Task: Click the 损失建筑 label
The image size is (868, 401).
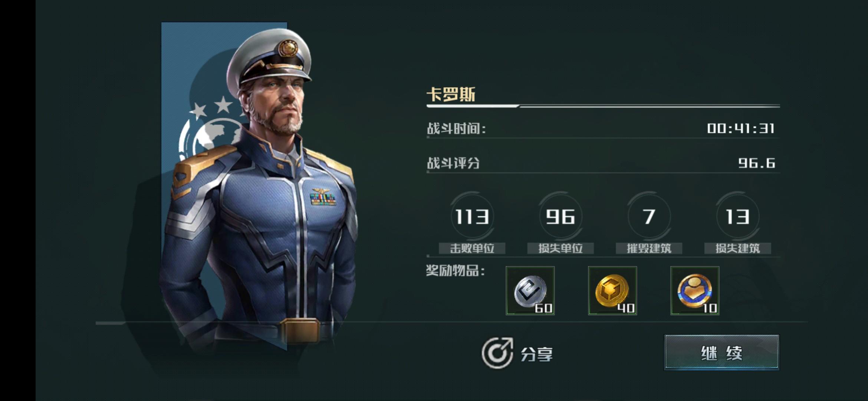Action: coord(737,248)
